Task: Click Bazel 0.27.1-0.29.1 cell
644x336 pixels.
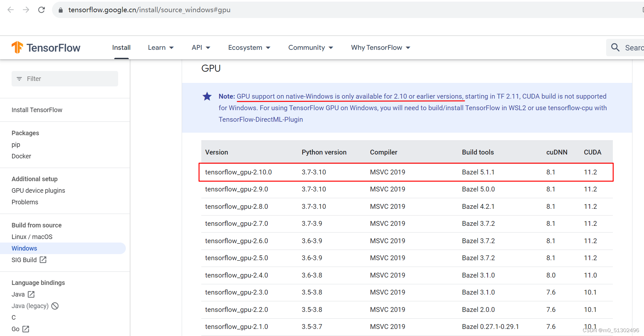Action: 491,327
